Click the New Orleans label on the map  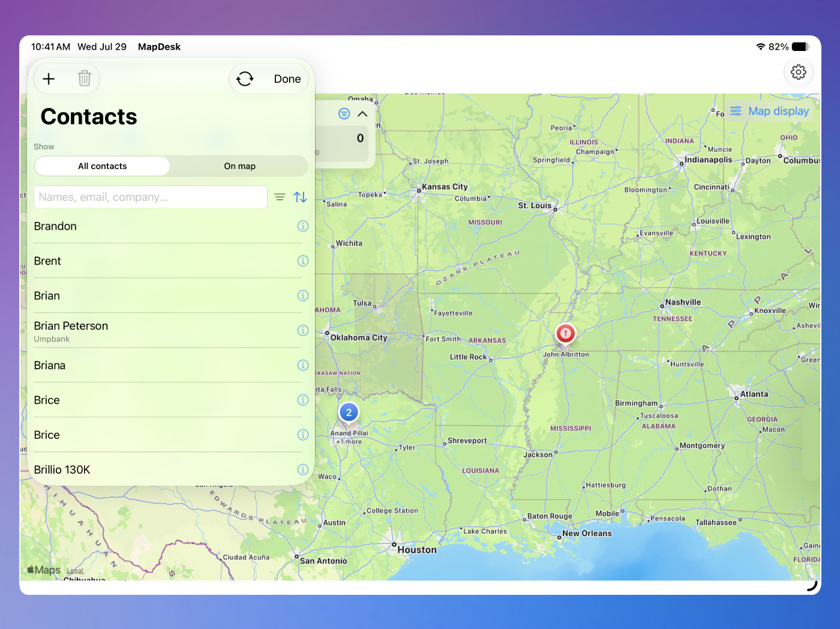coord(587,534)
